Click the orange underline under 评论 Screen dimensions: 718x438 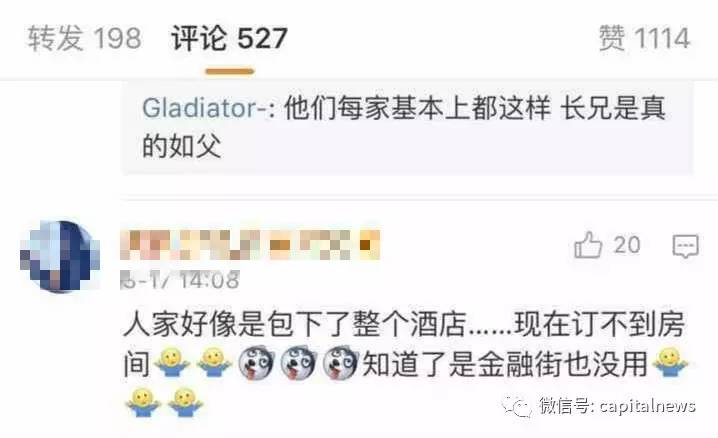pyautogui.click(x=229, y=71)
